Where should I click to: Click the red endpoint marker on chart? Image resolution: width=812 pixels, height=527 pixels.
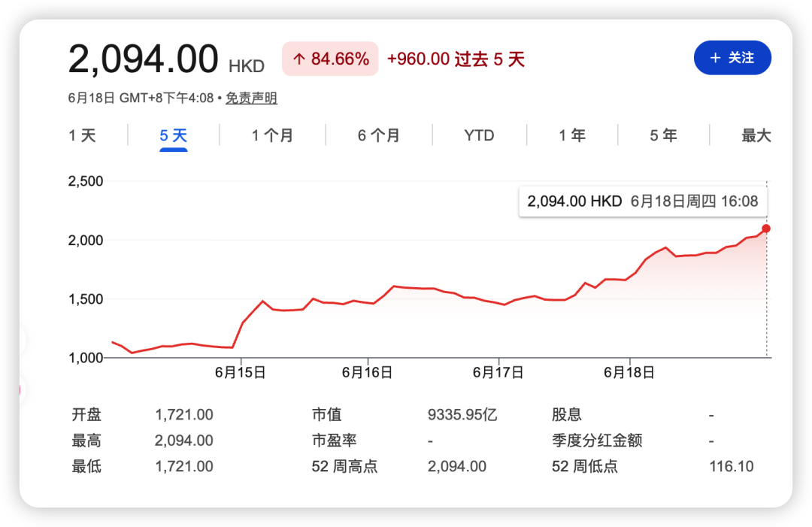(766, 229)
